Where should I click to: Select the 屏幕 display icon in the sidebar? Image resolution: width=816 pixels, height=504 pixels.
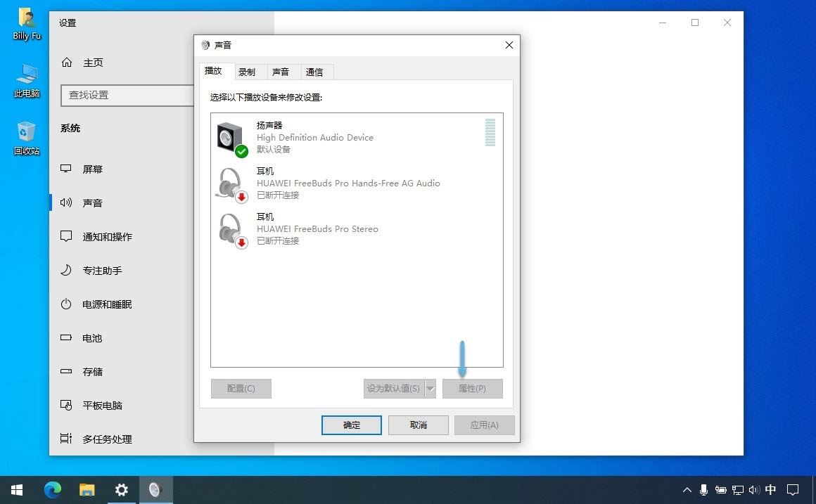click(68, 169)
